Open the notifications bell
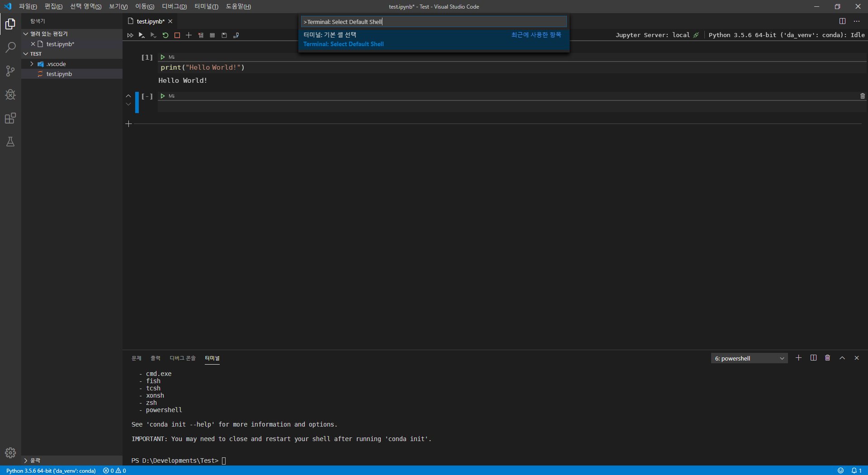 pyautogui.click(x=856, y=470)
